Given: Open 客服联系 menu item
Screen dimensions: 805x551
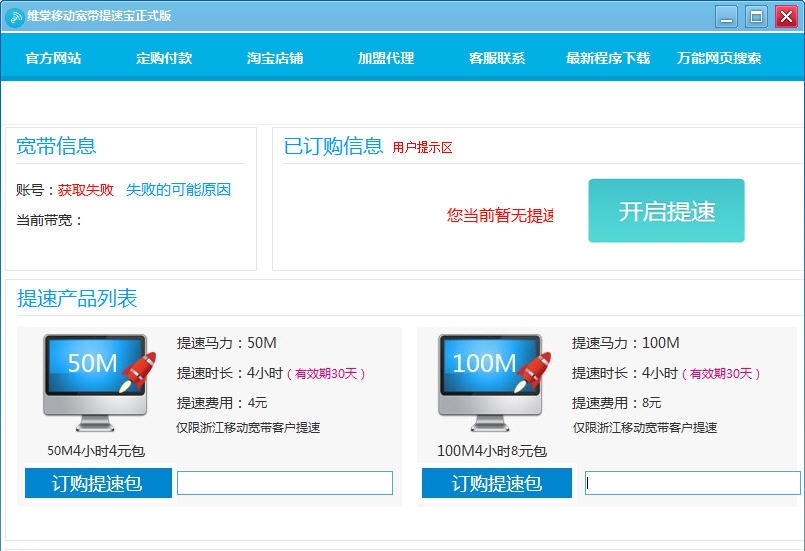Looking at the screenshot, I should pos(497,58).
